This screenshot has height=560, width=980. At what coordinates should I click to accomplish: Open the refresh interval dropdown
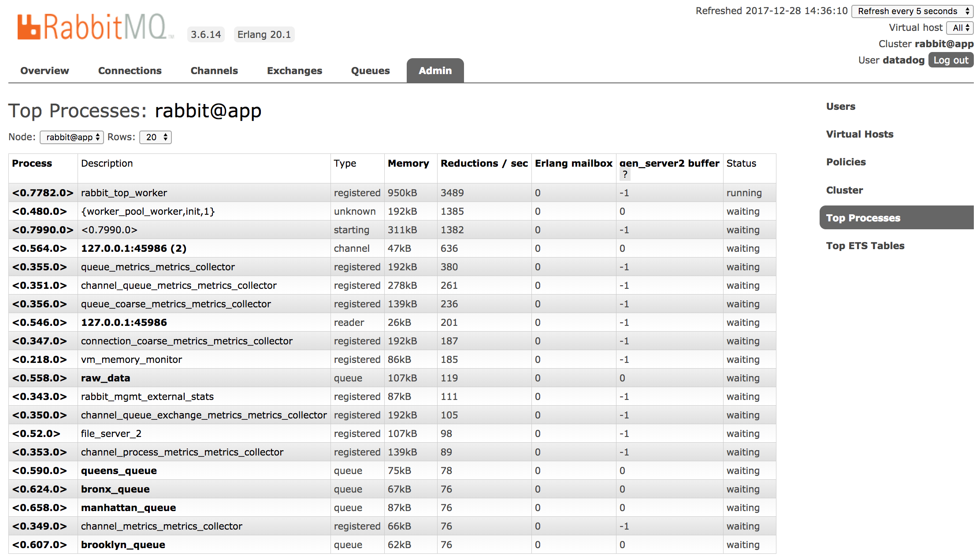[x=912, y=11]
